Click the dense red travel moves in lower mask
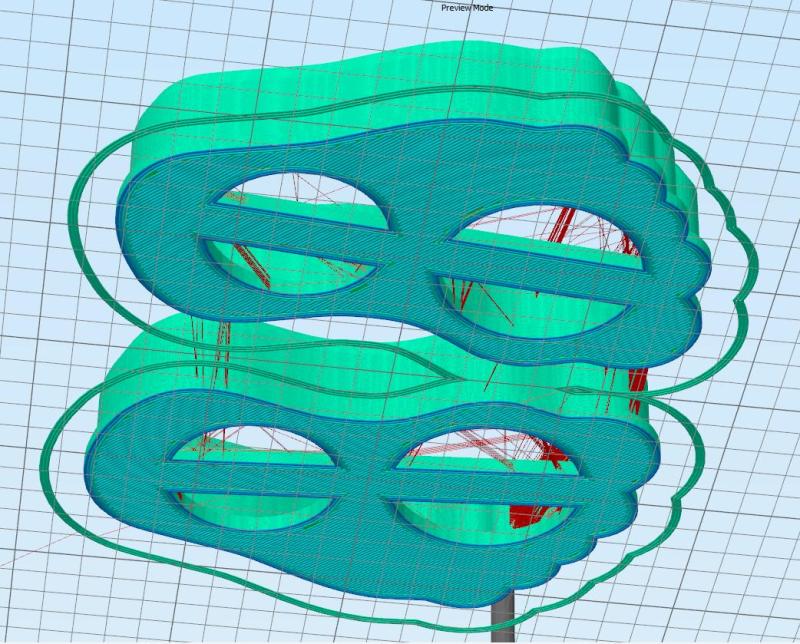Viewport: 800px width, 644px height. tap(525, 515)
